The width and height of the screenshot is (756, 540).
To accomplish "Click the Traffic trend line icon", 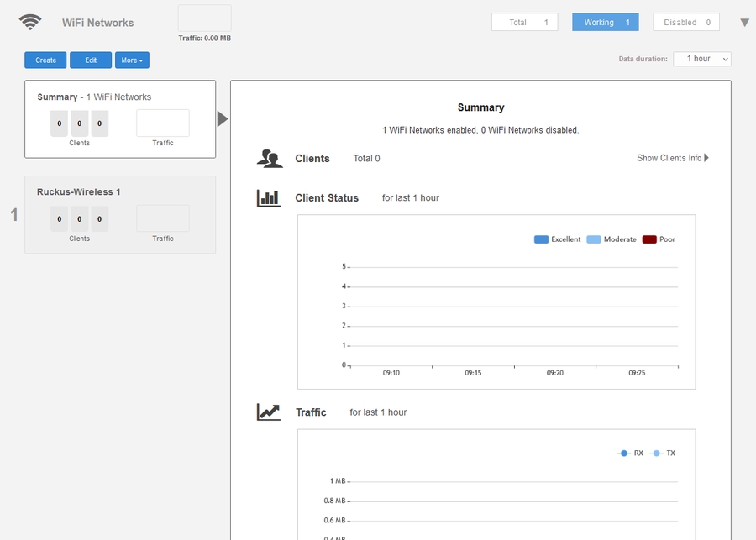I will point(269,412).
